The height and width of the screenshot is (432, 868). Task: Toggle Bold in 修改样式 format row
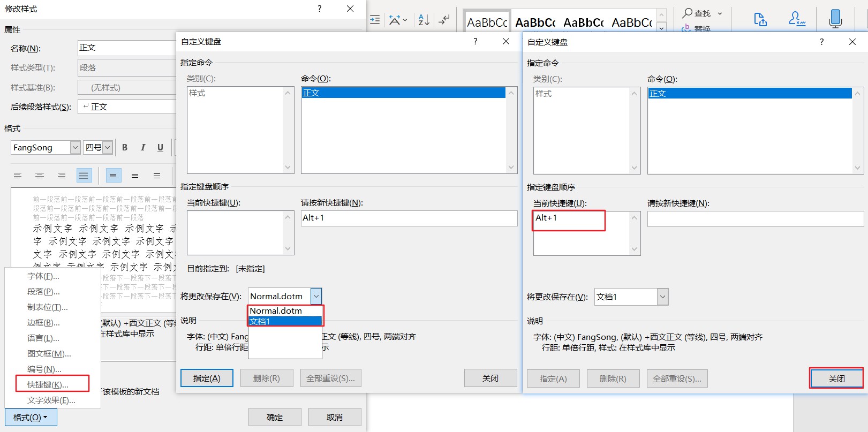point(125,147)
